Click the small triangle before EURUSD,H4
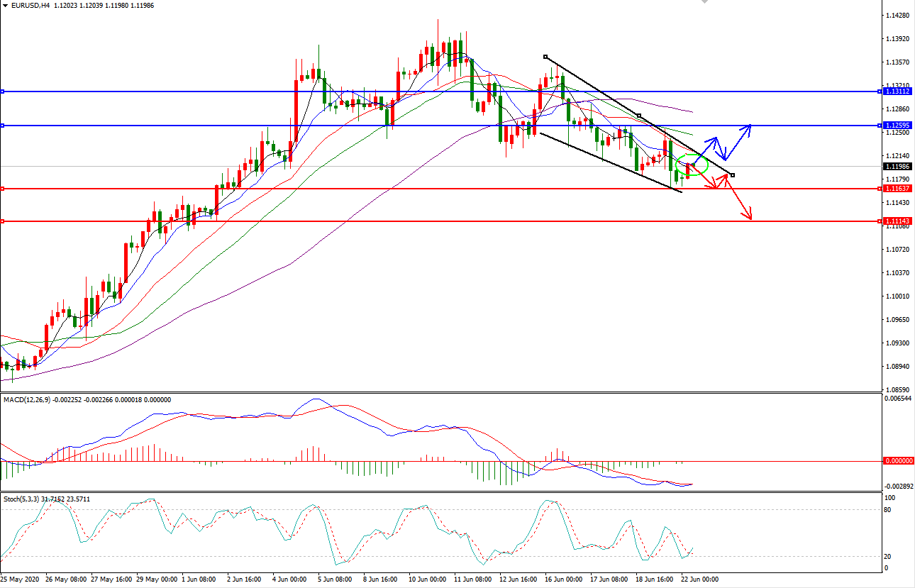The height and width of the screenshot is (588, 915). coord(5,5)
